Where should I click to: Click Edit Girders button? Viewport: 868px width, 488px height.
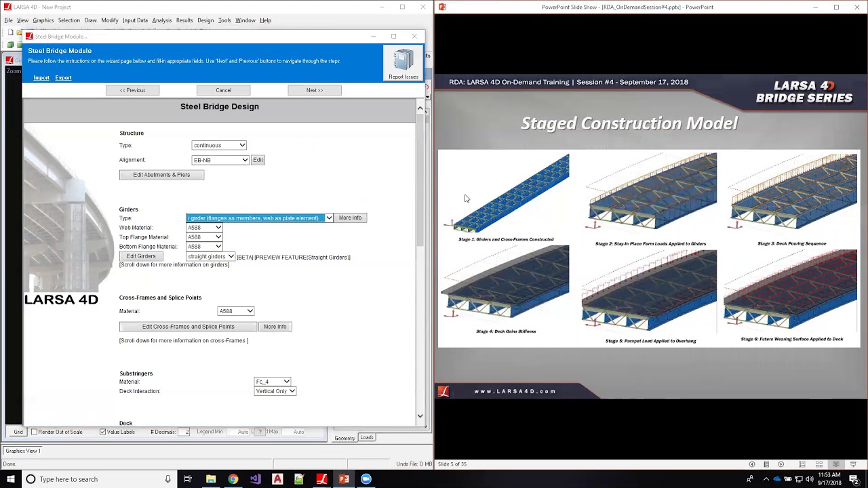(141, 256)
